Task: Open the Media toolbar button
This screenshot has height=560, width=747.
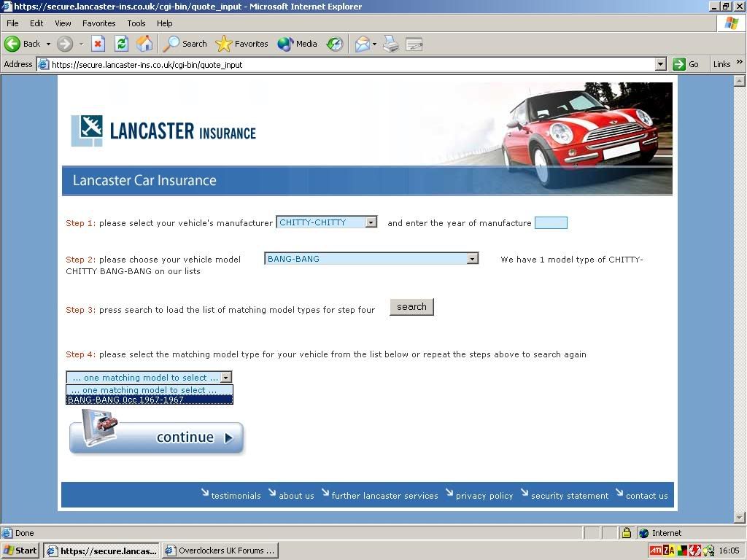Action: (x=298, y=44)
